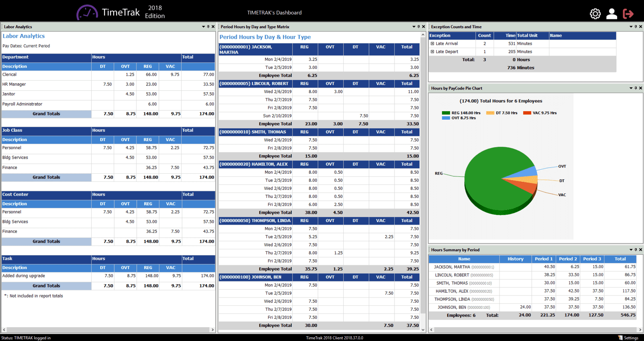
Task: Sort by Total Unit column header
Action: point(533,35)
